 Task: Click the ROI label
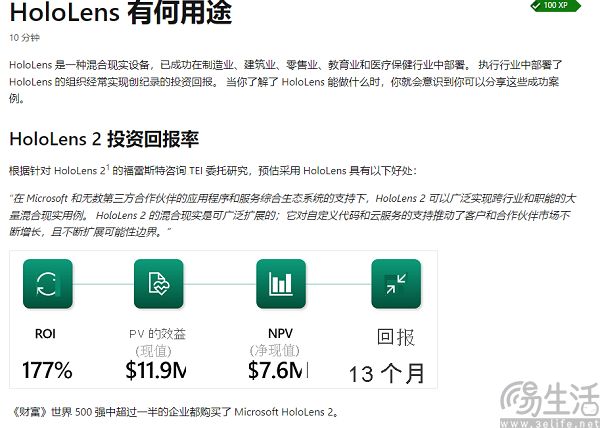(45, 334)
